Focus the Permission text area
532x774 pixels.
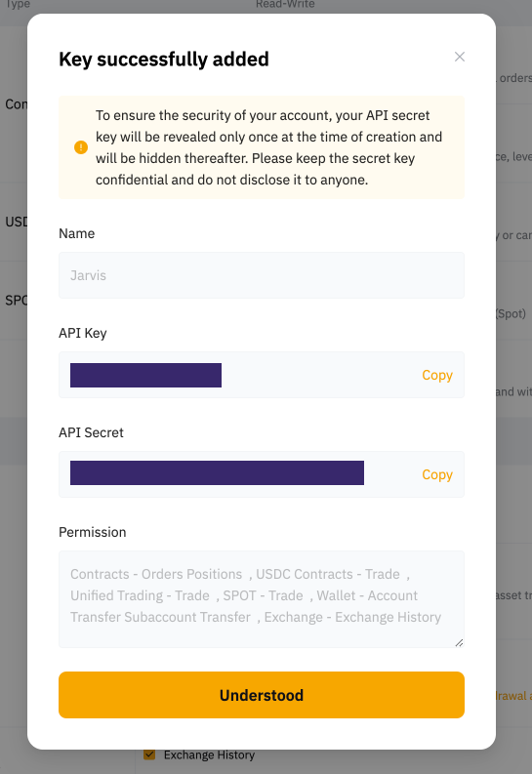[x=262, y=599]
